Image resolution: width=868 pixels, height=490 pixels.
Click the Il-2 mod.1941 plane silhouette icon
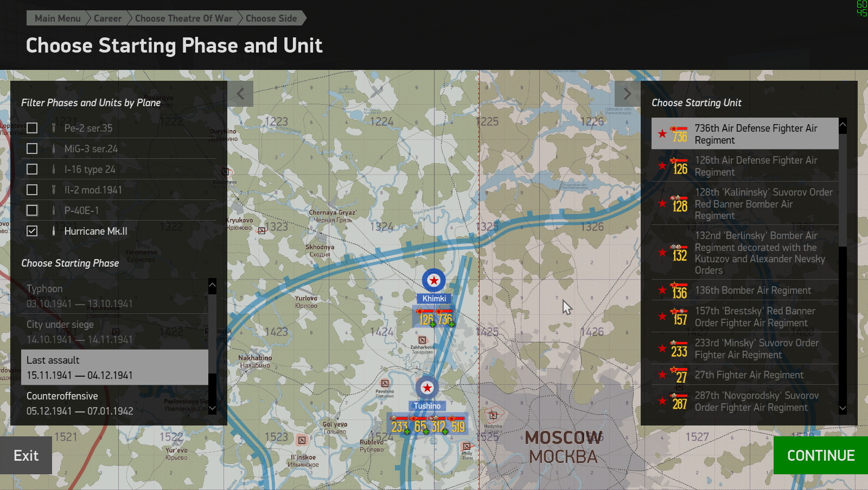(54, 190)
